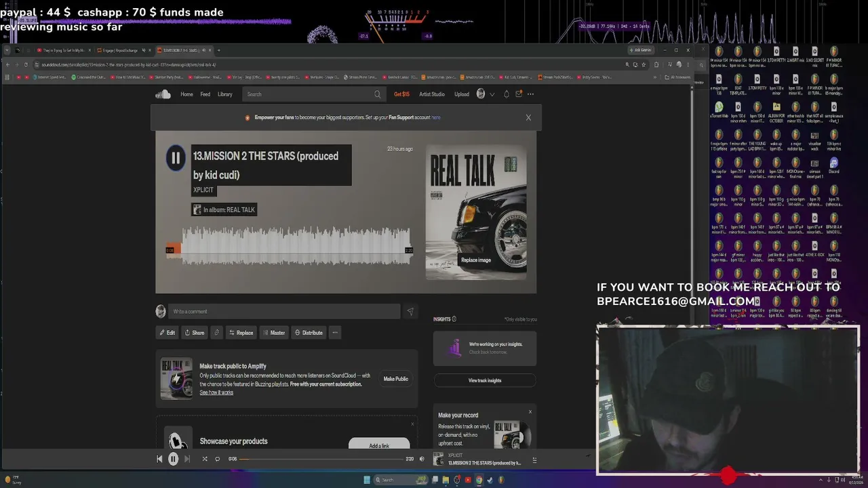Switch to the first Chrome tab with the red icon

coord(62,50)
